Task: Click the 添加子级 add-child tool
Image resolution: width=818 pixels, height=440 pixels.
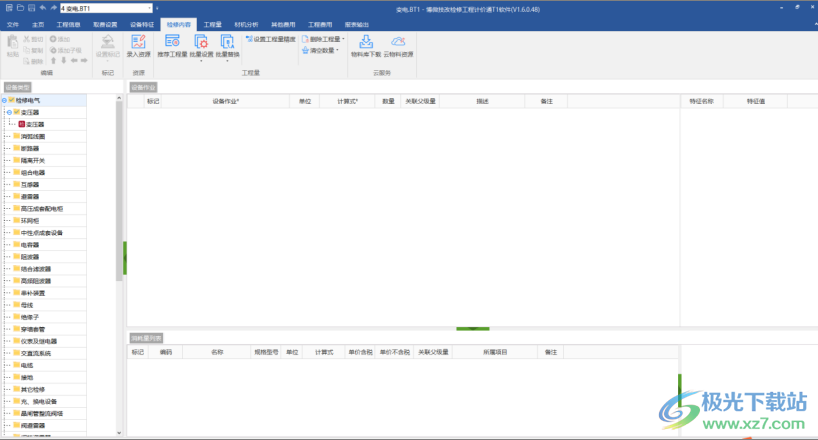Action: pyautogui.click(x=66, y=50)
